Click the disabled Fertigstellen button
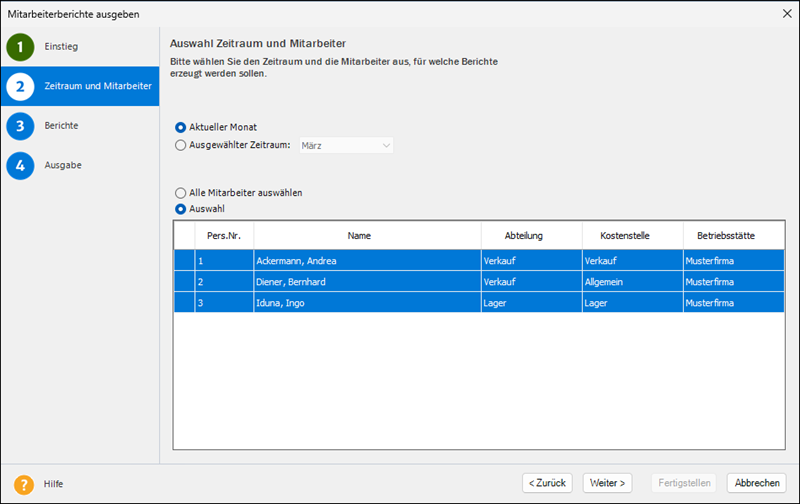Screen dimensions: 800x504 (x=684, y=483)
